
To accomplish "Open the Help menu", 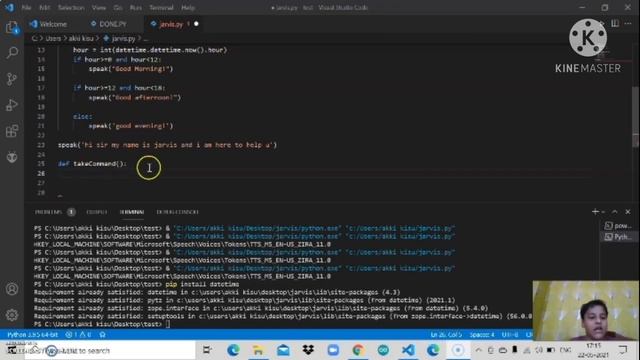I will pyautogui.click(x=188, y=7).
